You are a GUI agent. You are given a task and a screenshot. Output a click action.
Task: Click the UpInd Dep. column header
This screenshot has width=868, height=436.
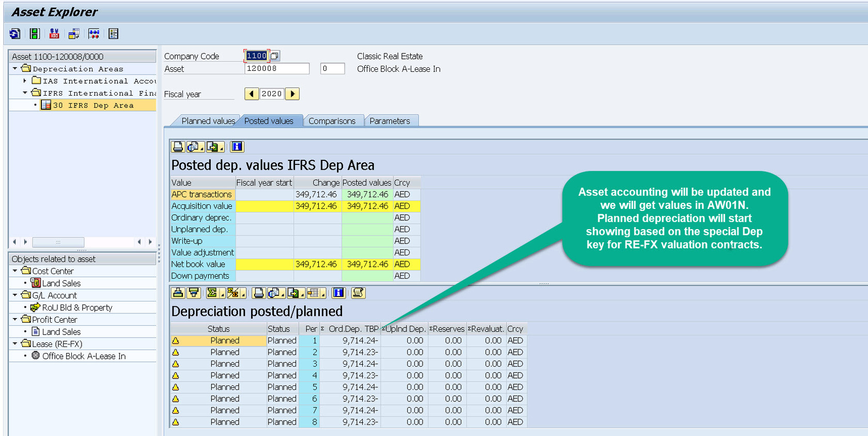[x=404, y=329]
